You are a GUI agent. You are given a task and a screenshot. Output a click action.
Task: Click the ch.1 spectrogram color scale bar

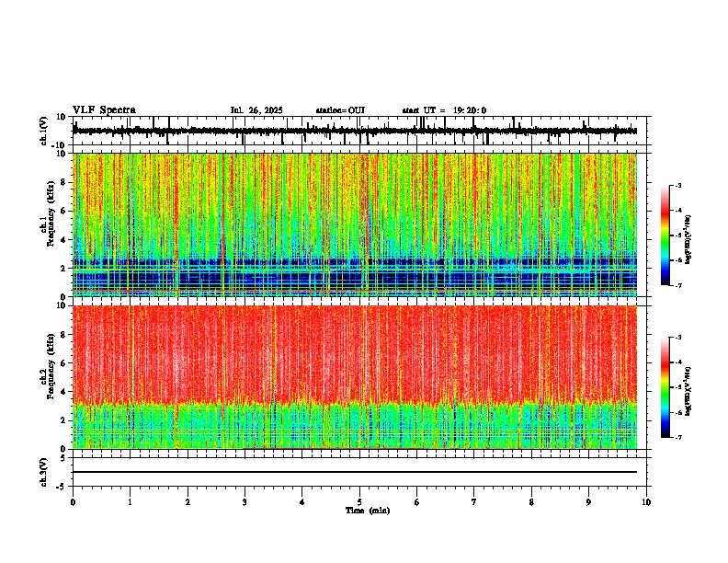(x=665, y=236)
